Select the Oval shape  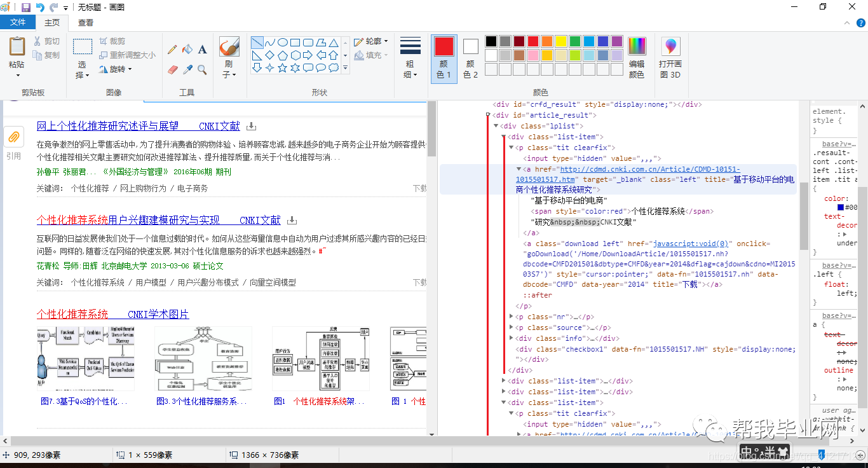click(x=283, y=43)
